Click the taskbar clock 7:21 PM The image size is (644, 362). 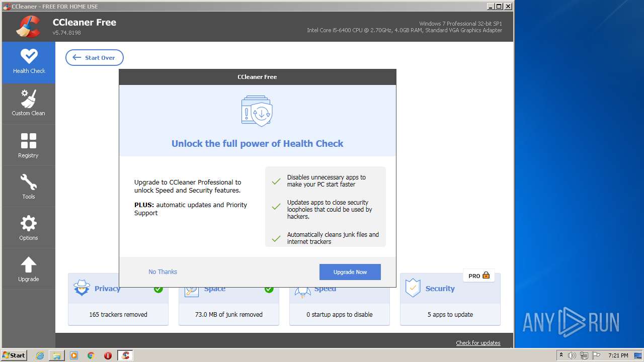click(618, 355)
